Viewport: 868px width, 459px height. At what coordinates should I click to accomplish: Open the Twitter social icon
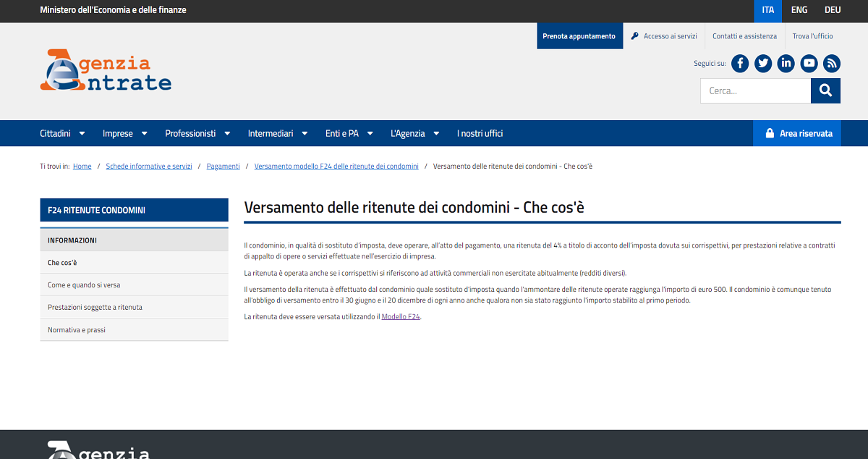click(x=763, y=63)
